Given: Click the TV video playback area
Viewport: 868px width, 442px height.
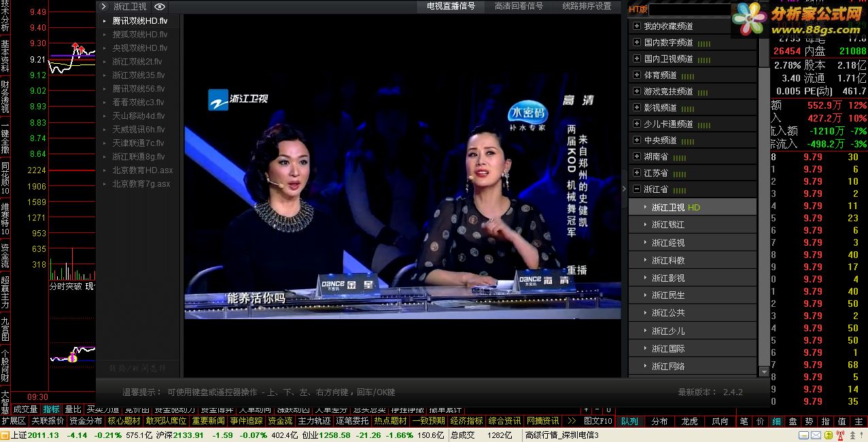Looking at the screenshot, I should point(402,196).
